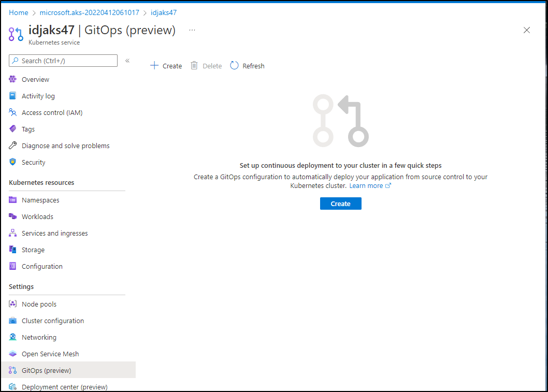Click the Services and ingresses network icon

click(x=12, y=233)
